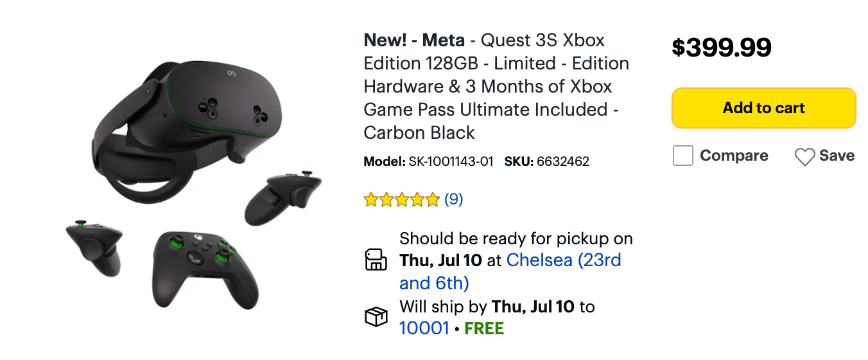The width and height of the screenshot is (868, 360).
Task: Save the product with the heart icon
Action: click(x=804, y=156)
